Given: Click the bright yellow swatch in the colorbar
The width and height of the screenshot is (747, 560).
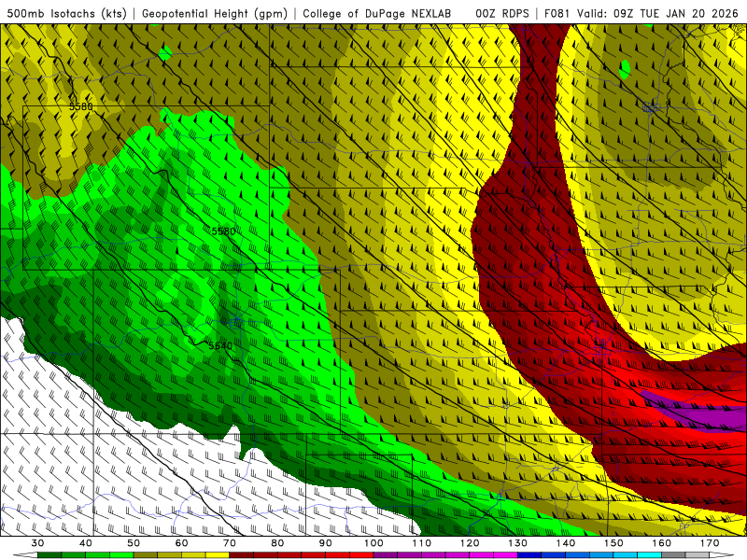Looking at the screenshot, I should [x=218, y=555].
